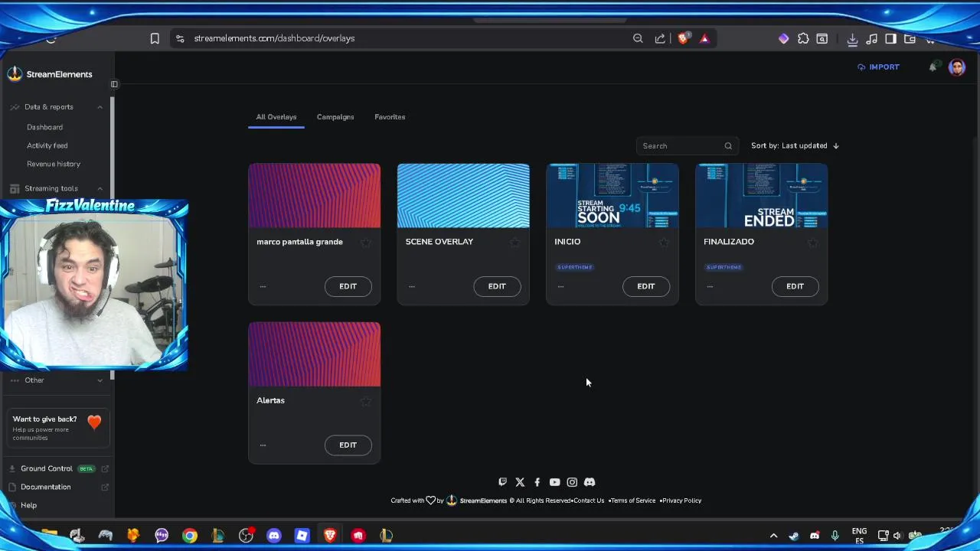Image resolution: width=980 pixels, height=551 pixels.
Task: Open media control music note icon
Action: coord(871,38)
